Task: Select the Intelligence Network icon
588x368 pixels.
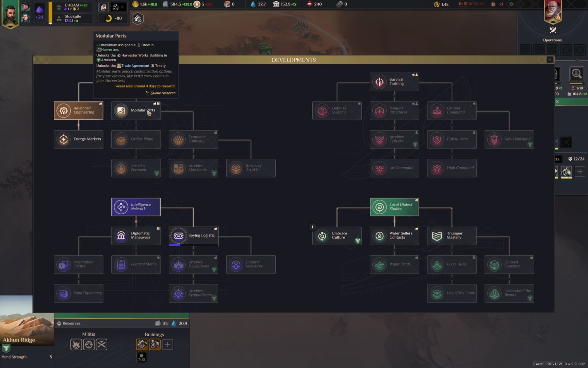Action: (121, 207)
